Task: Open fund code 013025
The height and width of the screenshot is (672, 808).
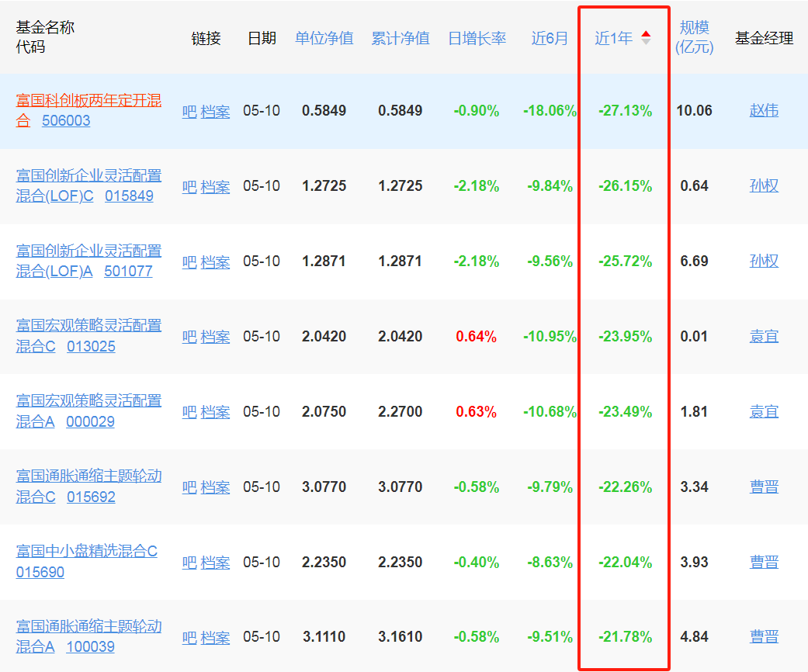Action: [92, 346]
